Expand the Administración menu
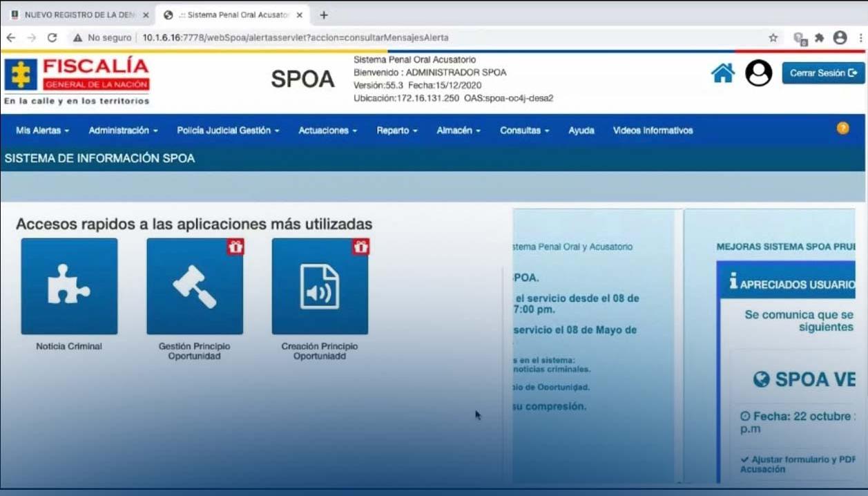Screen dimensions: 868x496 click(x=123, y=131)
